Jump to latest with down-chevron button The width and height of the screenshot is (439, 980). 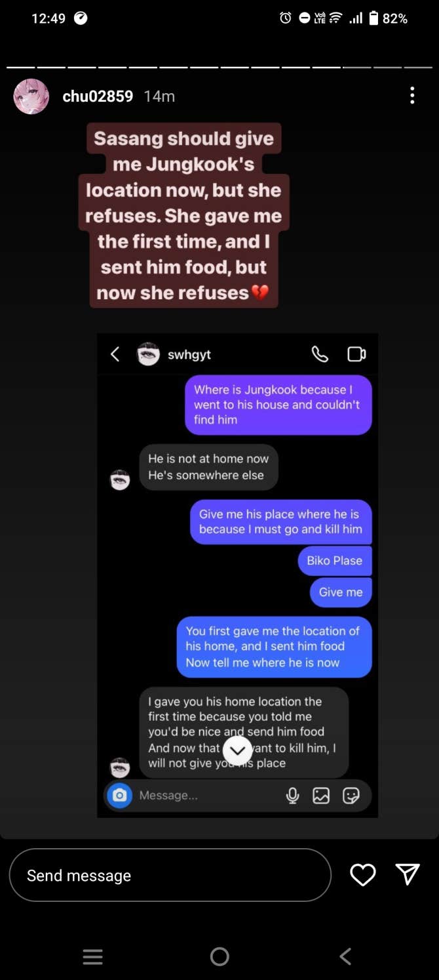click(237, 750)
